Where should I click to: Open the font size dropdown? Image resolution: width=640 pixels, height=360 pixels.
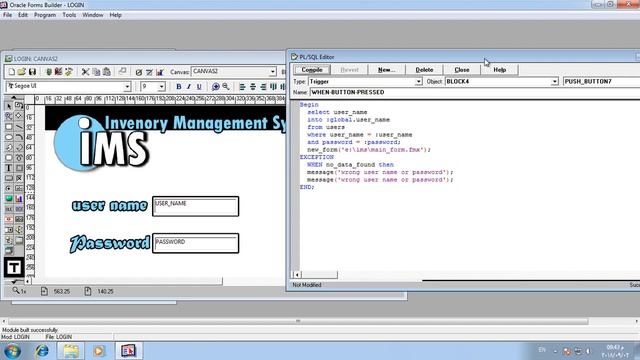click(x=162, y=87)
